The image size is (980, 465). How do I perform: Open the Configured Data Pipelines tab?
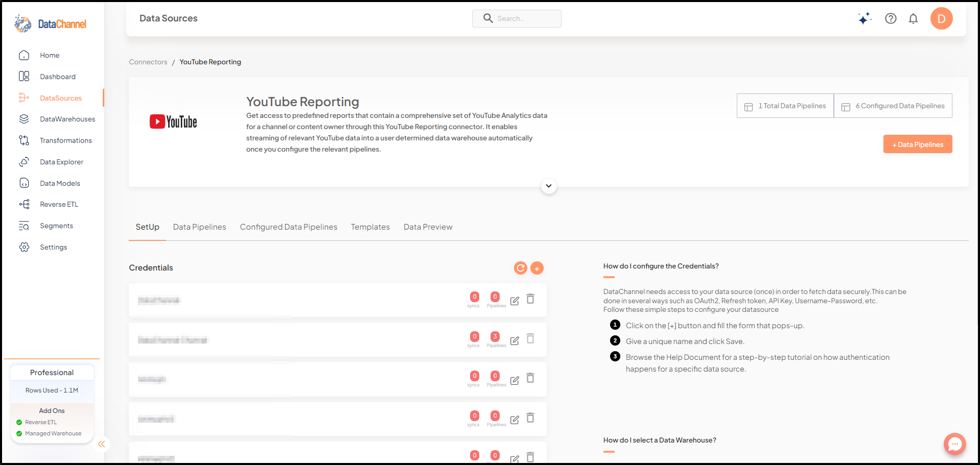coord(289,227)
